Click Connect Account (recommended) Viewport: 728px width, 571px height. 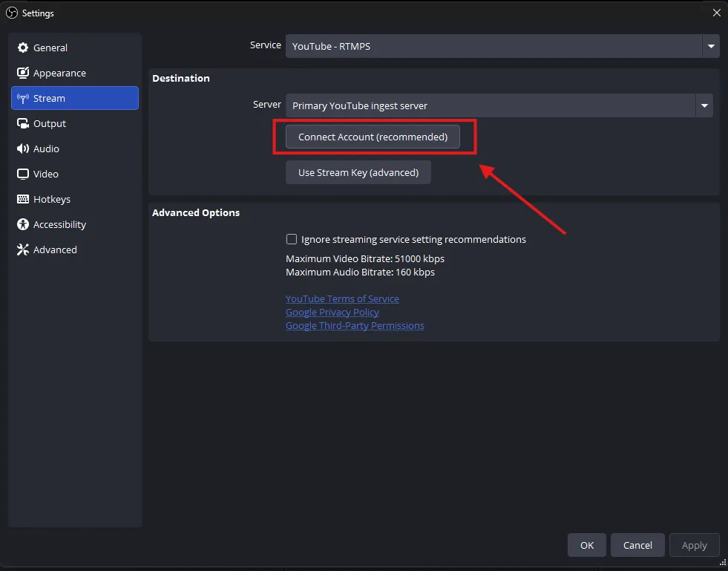click(x=372, y=137)
